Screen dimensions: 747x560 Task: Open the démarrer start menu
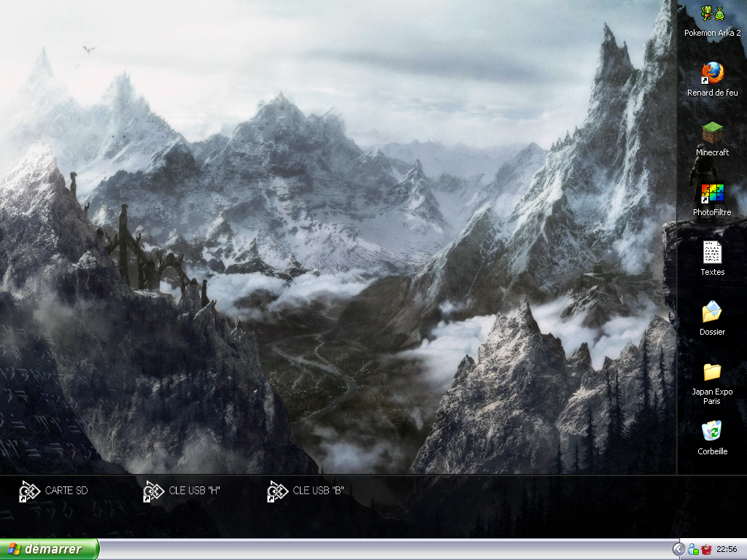[50, 549]
